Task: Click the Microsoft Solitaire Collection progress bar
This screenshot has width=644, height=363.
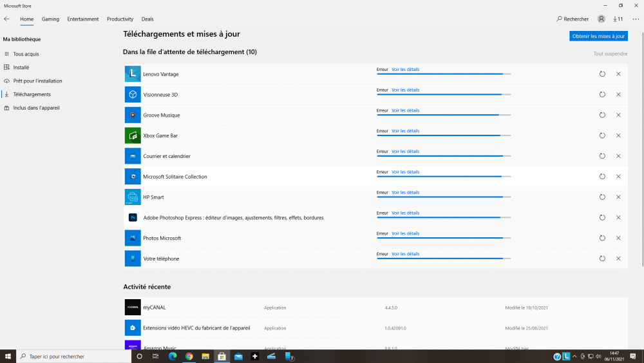Action: click(x=443, y=177)
